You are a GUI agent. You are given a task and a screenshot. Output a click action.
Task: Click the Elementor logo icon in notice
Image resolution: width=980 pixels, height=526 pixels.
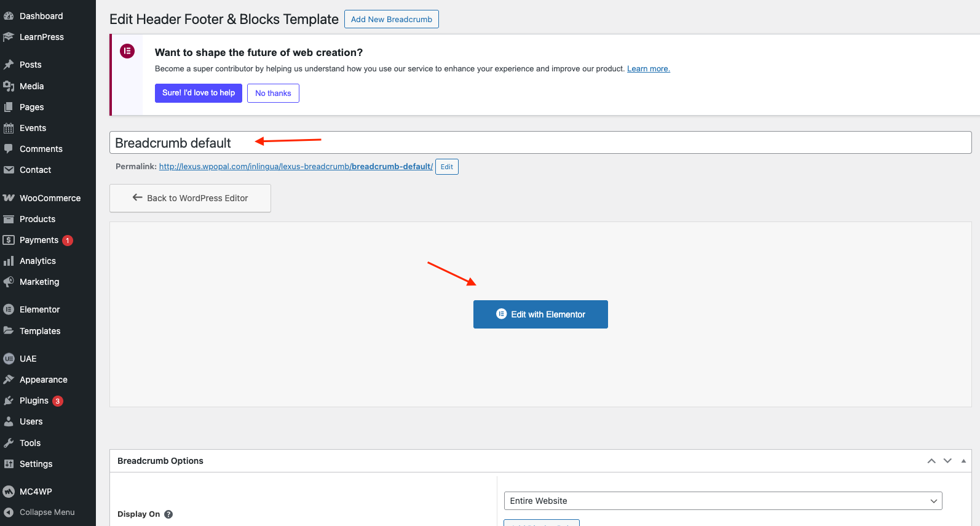127,51
